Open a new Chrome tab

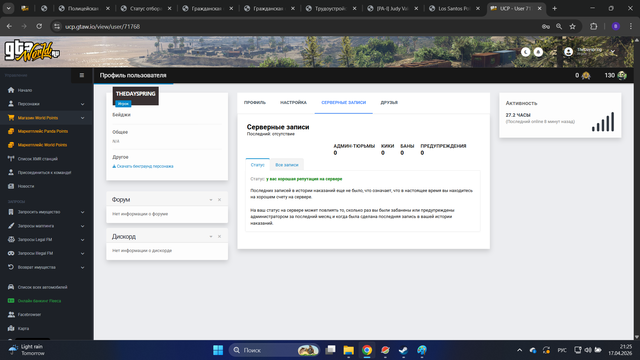(x=554, y=8)
